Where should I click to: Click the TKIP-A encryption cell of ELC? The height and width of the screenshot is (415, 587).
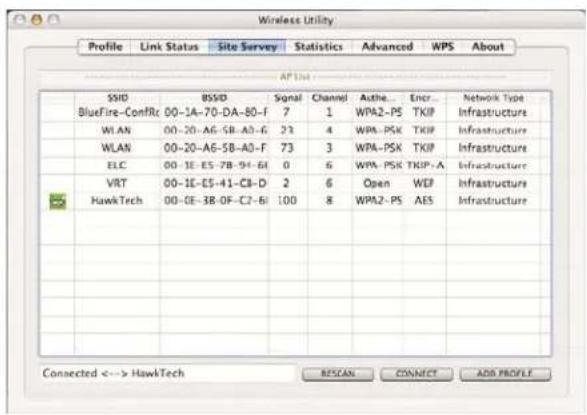[425, 165]
